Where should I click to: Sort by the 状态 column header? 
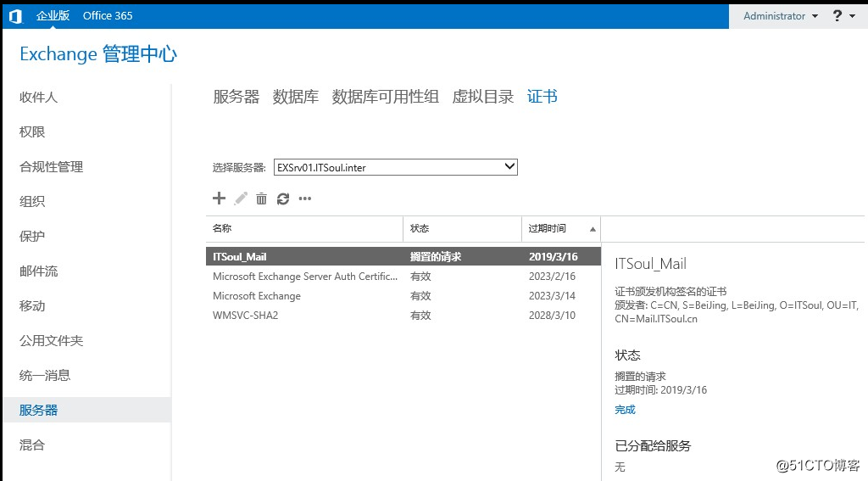click(x=462, y=229)
